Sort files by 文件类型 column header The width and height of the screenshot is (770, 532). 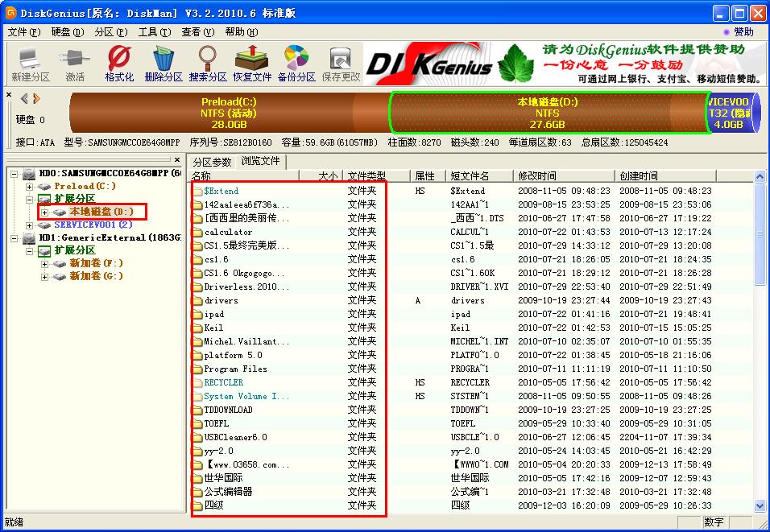pos(378,175)
